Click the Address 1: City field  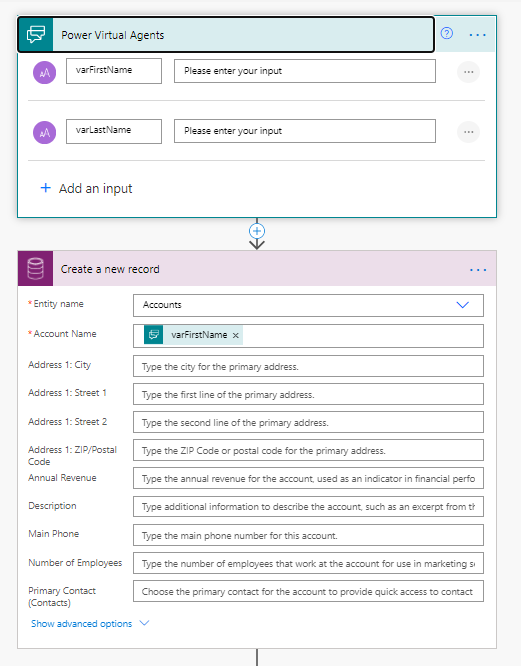[308, 366]
